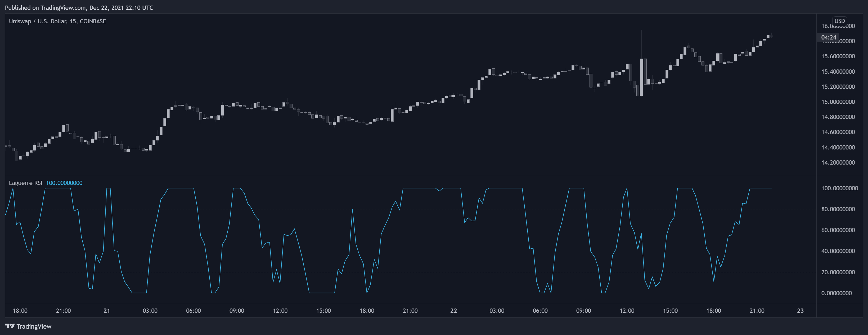Viewport: 868px width, 335px height.
Task: Open the TradingView wordmark link
Action: 34,326
